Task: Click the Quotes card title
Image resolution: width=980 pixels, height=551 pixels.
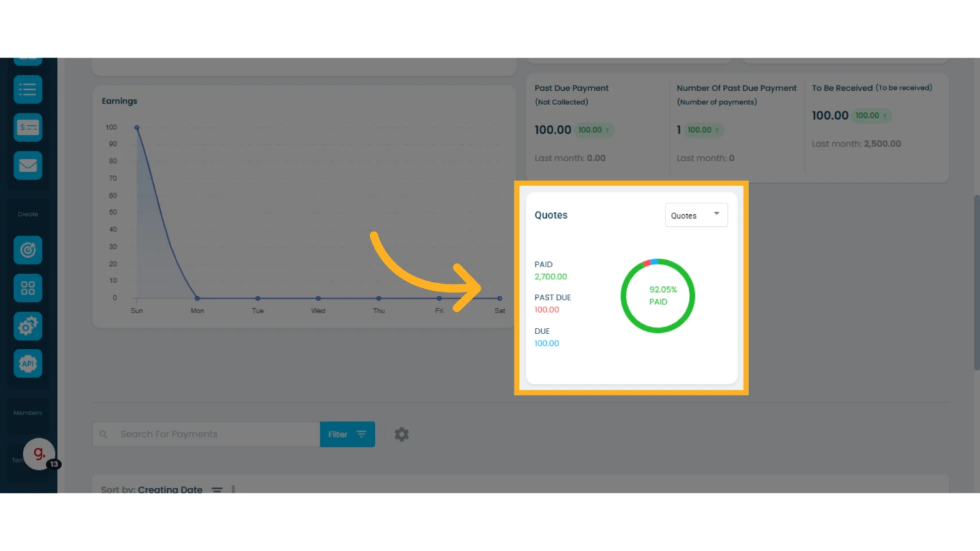Action: tap(551, 216)
